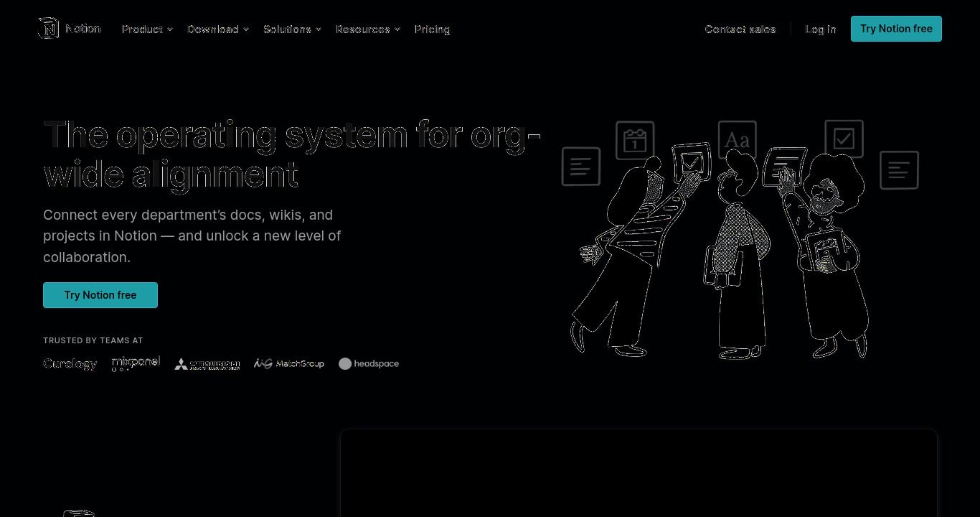Click the Notion cube logo icon
The height and width of the screenshot is (517, 980).
[x=48, y=29]
